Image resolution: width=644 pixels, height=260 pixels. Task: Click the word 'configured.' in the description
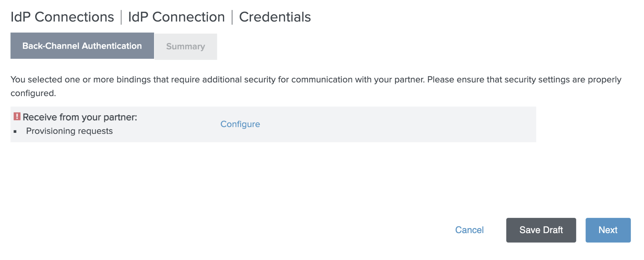click(33, 93)
